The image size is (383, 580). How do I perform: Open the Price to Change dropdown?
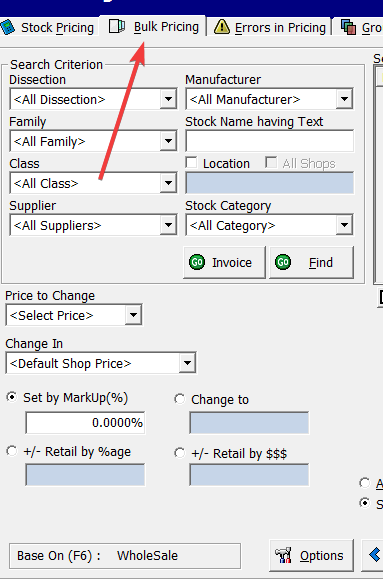pyautogui.click(x=133, y=315)
